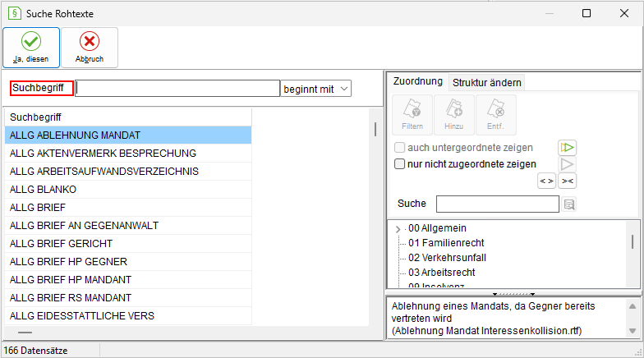The width and height of the screenshot is (644, 358).
Task: Select row ALLG ABLEHNUNG MANDAT
Action: coord(128,135)
